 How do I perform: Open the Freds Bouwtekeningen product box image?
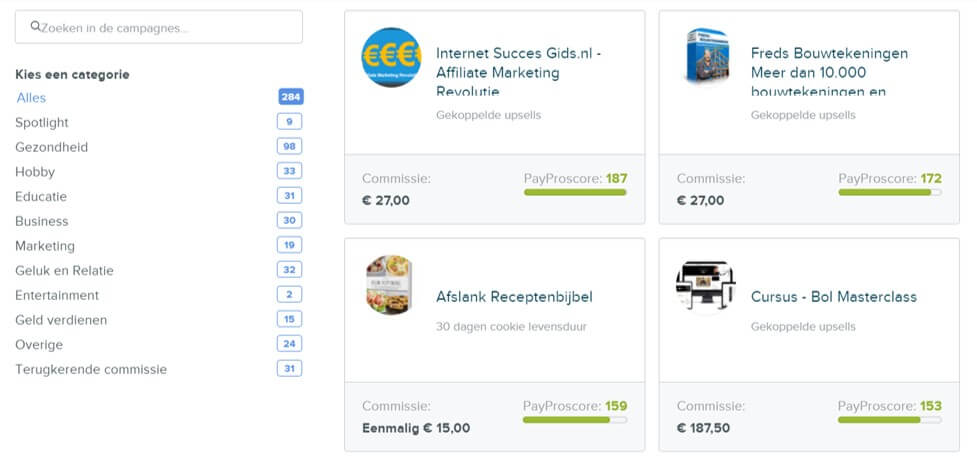point(706,57)
